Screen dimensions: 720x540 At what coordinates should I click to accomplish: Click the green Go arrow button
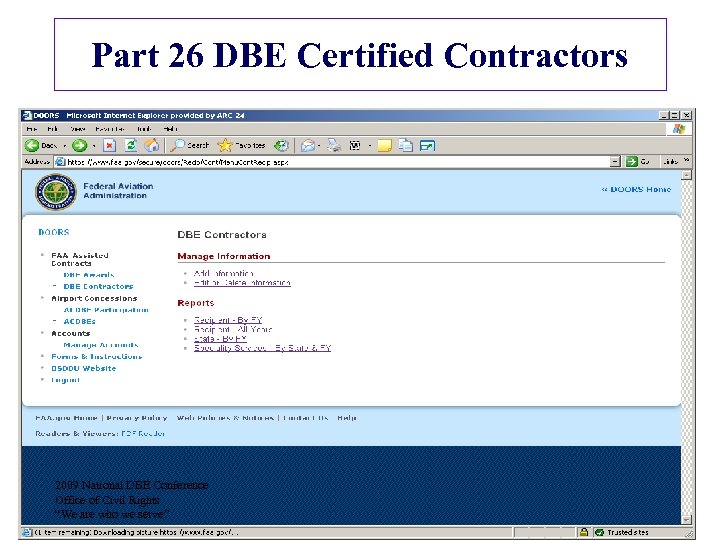[632, 161]
